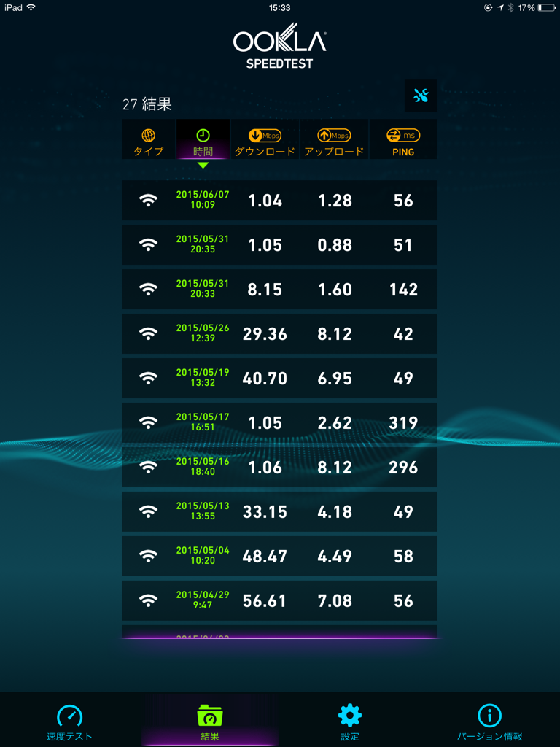Tap the 58 ping value
This screenshot has height=747, width=560.
(x=403, y=557)
